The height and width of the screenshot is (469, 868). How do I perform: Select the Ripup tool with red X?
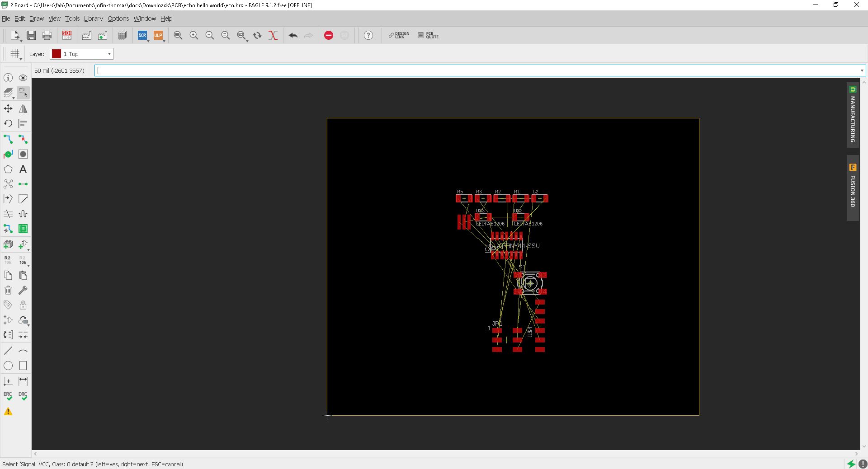pos(23,139)
